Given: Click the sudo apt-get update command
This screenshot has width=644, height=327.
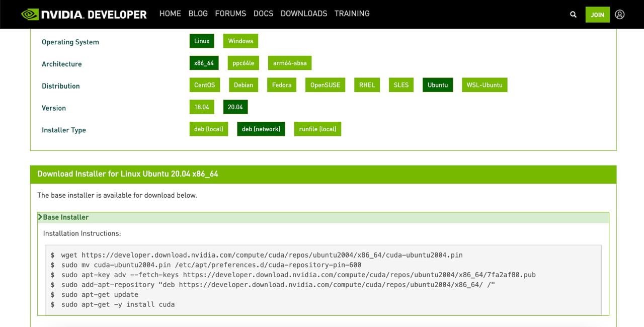Looking at the screenshot, I should 100,295.
